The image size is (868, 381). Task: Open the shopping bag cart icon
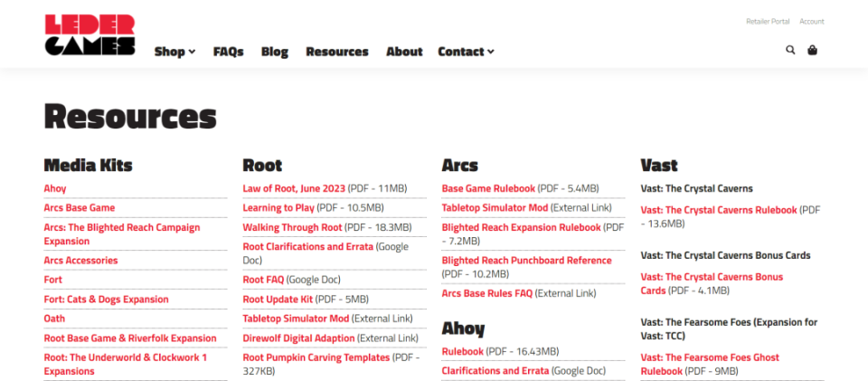pyautogui.click(x=812, y=51)
